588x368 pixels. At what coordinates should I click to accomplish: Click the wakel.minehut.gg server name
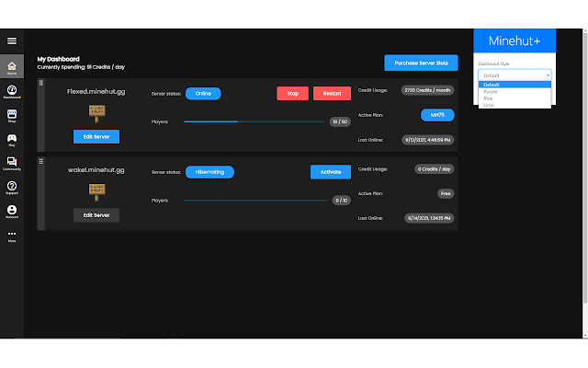[x=96, y=170]
